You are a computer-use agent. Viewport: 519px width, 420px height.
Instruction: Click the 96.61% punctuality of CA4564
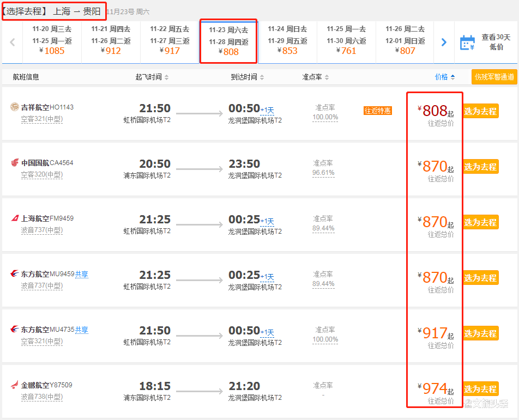pyautogui.click(x=323, y=173)
